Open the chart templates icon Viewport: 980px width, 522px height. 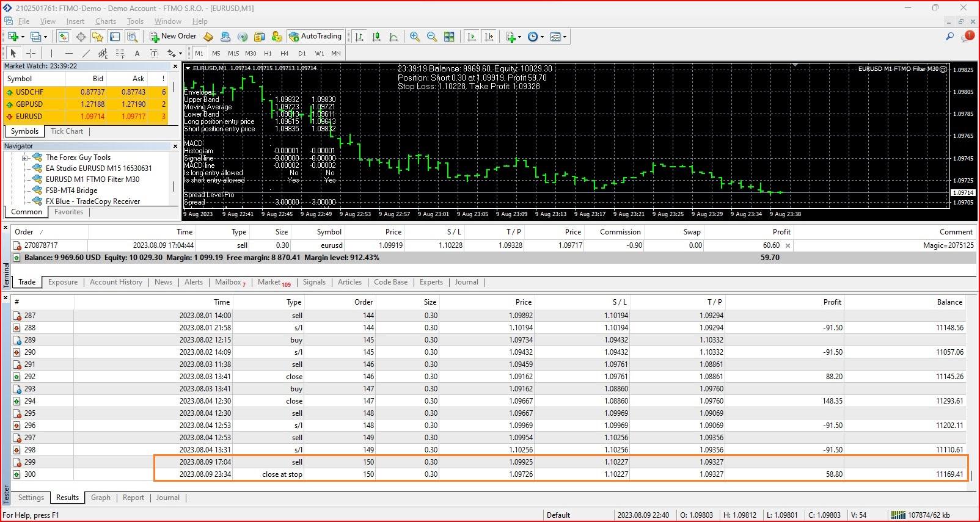coord(555,37)
